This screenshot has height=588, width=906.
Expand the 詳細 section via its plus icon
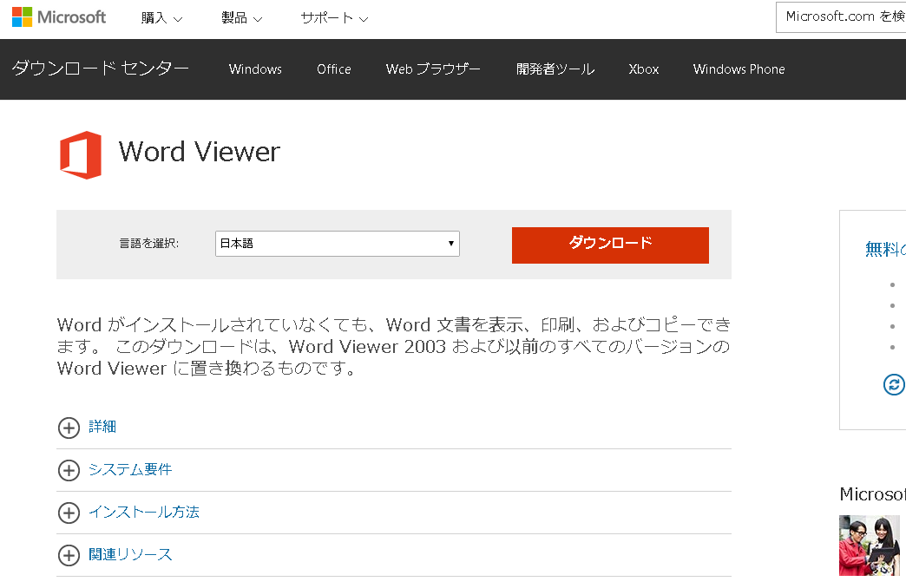click(69, 428)
